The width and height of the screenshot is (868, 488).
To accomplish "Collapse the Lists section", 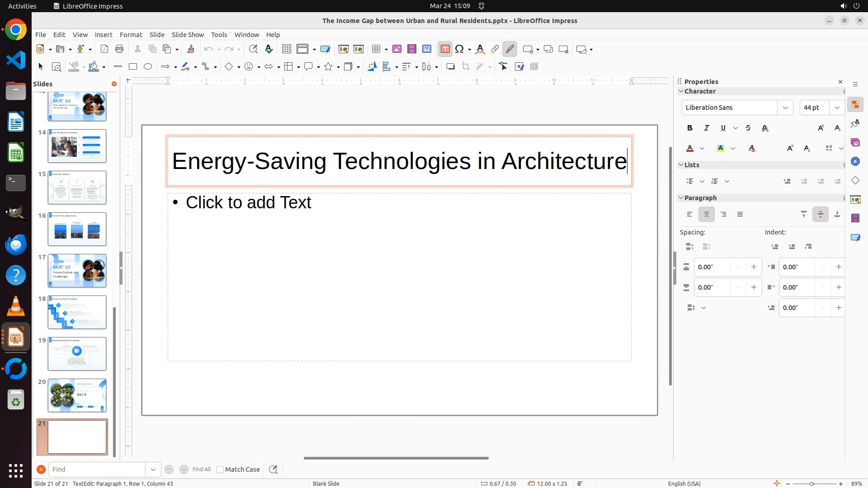I will pos(681,165).
